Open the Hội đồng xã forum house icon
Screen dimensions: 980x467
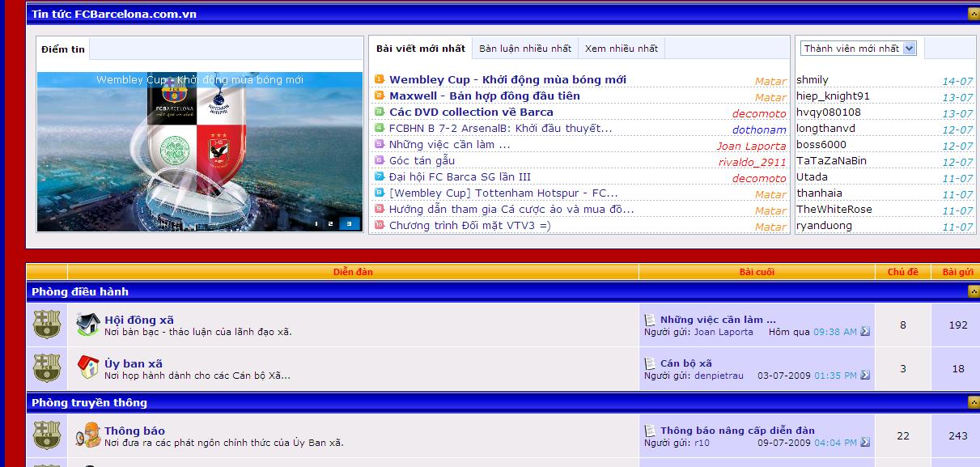pyautogui.click(x=87, y=325)
